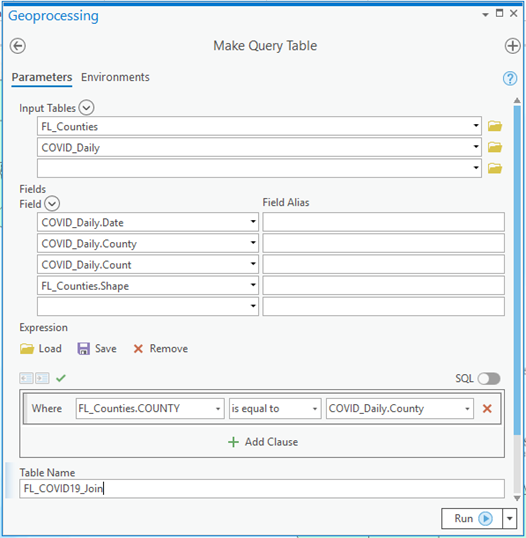Click the Load expression label
Screen dimensions: 526x538
(50, 349)
